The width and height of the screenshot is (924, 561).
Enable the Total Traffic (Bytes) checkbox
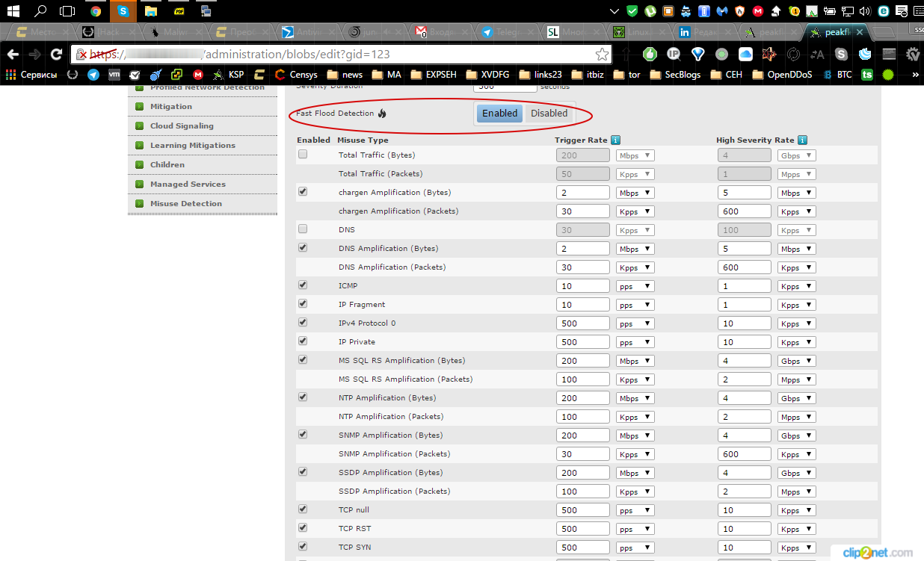[x=303, y=154]
